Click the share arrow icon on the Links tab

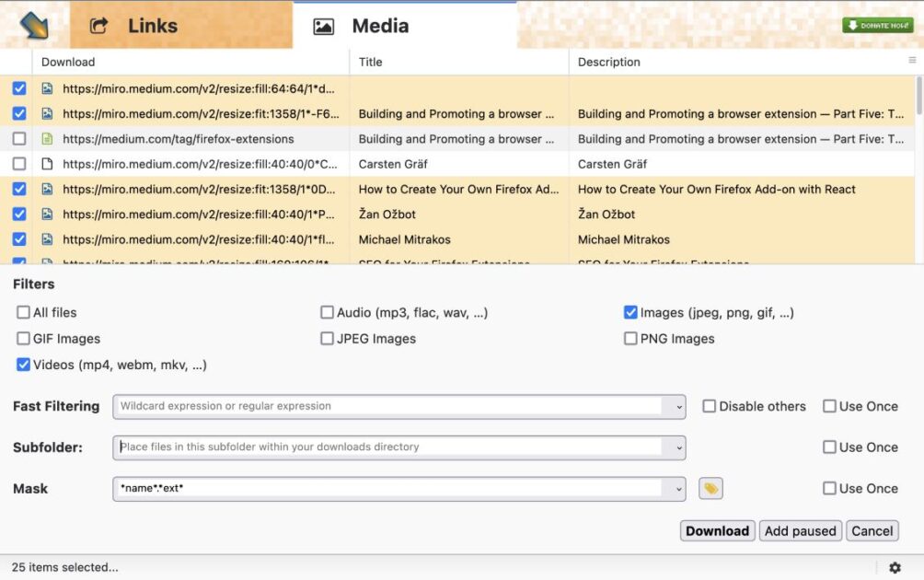click(x=100, y=25)
